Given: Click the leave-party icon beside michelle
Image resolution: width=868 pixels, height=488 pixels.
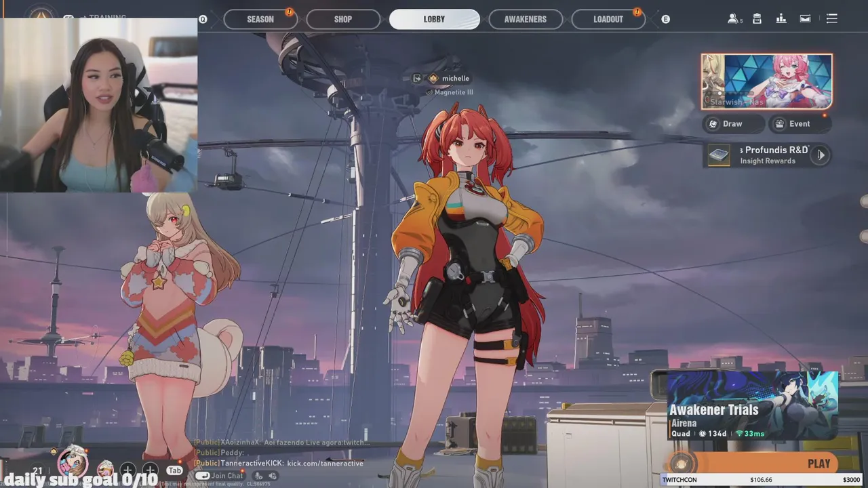Looking at the screenshot, I should click(416, 79).
